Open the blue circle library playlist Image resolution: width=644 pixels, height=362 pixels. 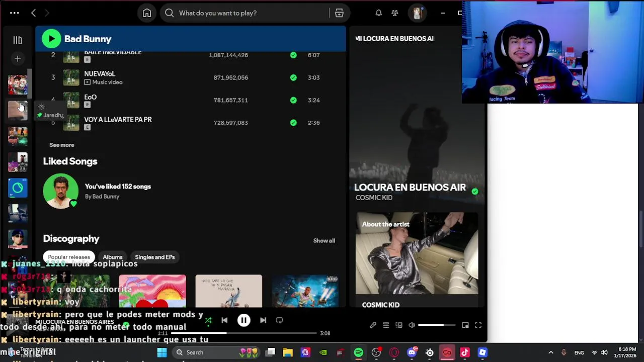(x=18, y=188)
